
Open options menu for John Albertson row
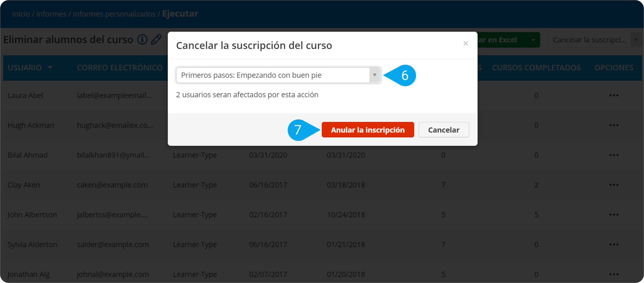tap(614, 215)
